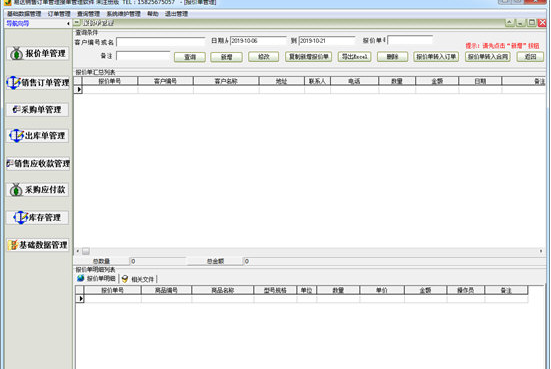Screen dimensions: 551x369
Task: Focus the 客户编号或名 input field
Action: (161, 42)
